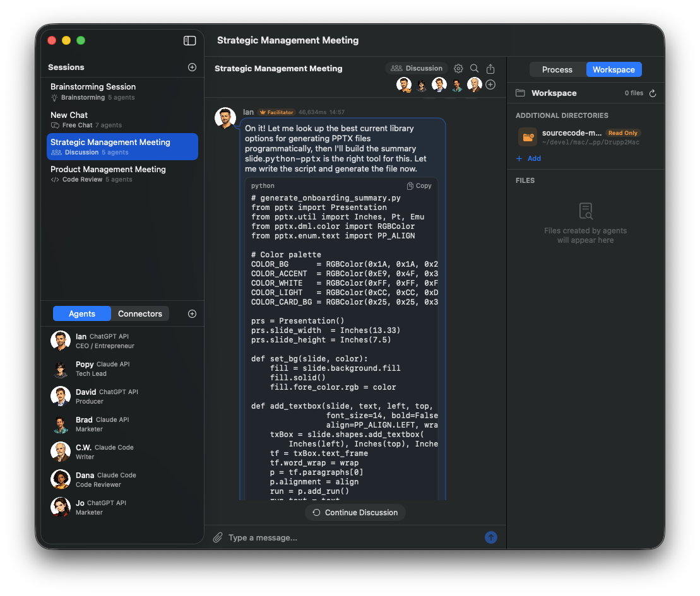700x596 pixels.
Task: Click Add under Additional Directories
Action: (529, 158)
